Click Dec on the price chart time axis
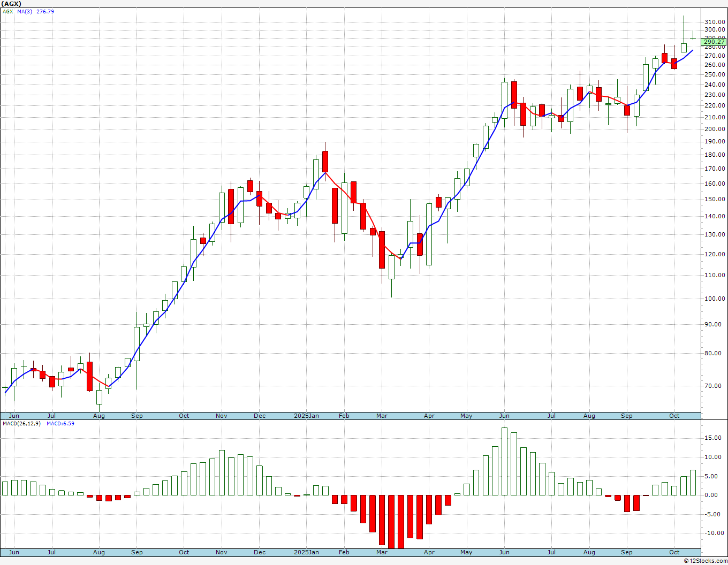The image size is (728, 565). (x=260, y=416)
